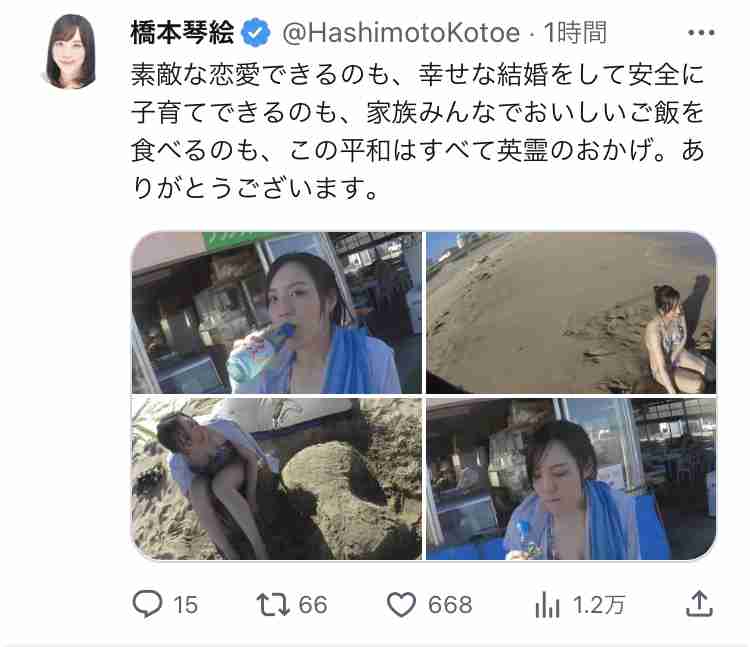View the bottom-right blue towel photo
750x647 pixels.
click(571, 479)
